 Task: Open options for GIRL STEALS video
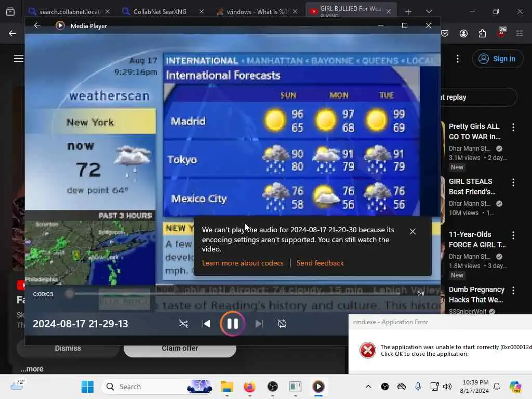coord(513,182)
